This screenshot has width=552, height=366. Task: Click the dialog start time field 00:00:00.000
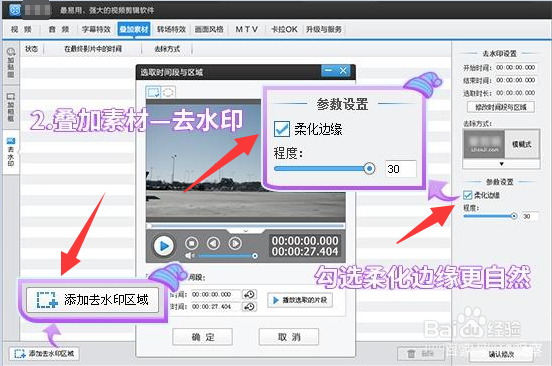tap(215, 294)
